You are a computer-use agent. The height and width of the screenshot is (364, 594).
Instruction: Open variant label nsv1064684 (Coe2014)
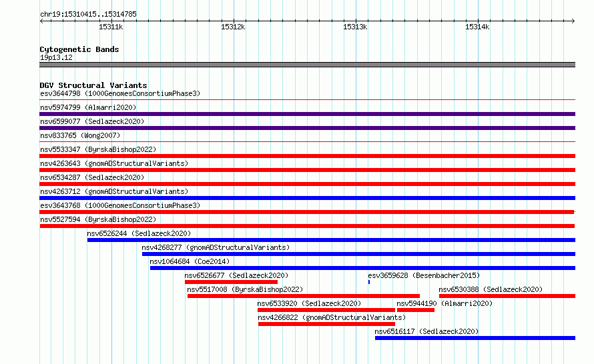click(x=190, y=261)
